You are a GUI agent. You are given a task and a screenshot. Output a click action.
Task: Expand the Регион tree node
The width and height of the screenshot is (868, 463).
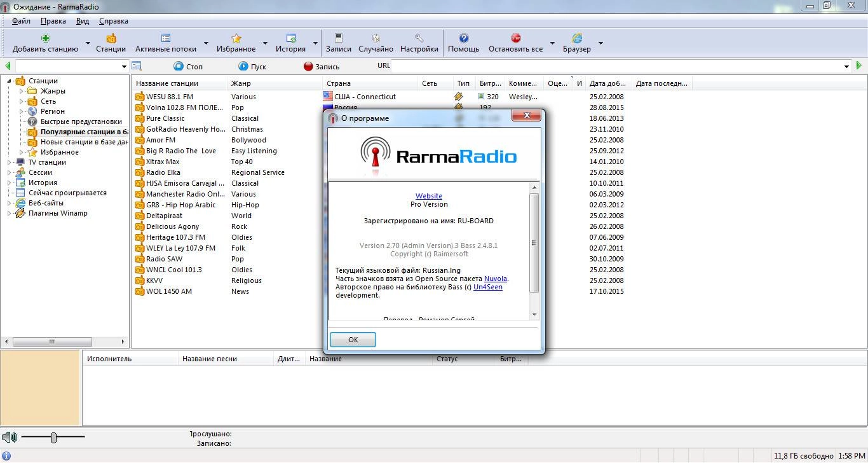coord(21,111)
